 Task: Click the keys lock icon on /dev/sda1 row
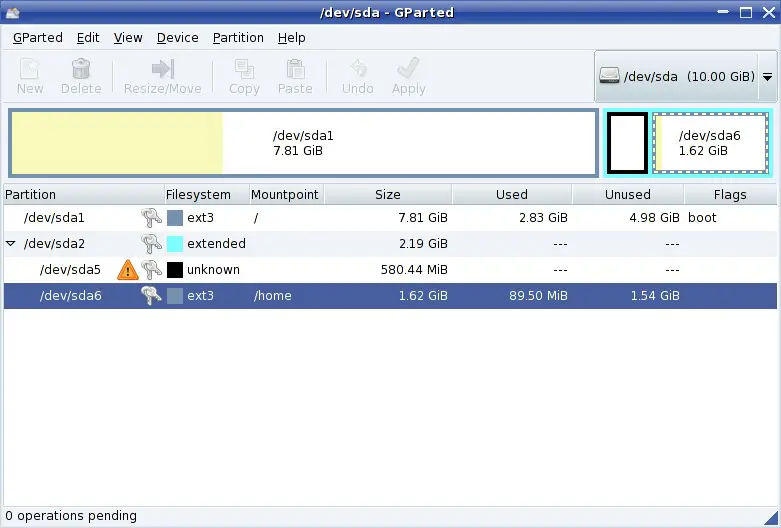tap(151, 218)
